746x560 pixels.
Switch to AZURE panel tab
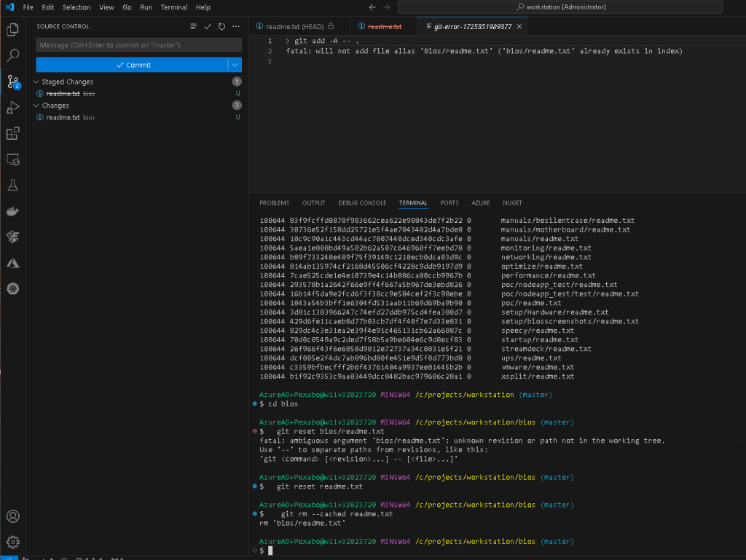click(481, 203)
